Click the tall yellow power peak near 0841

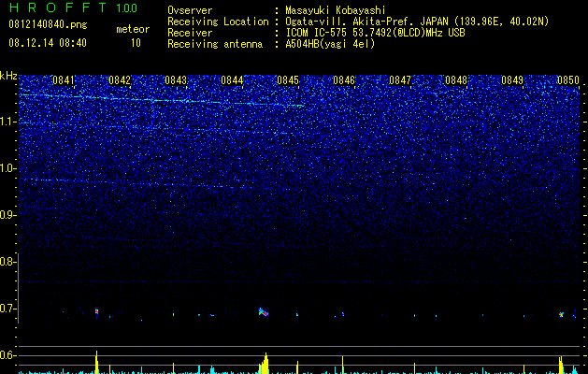tap(96, 362)
